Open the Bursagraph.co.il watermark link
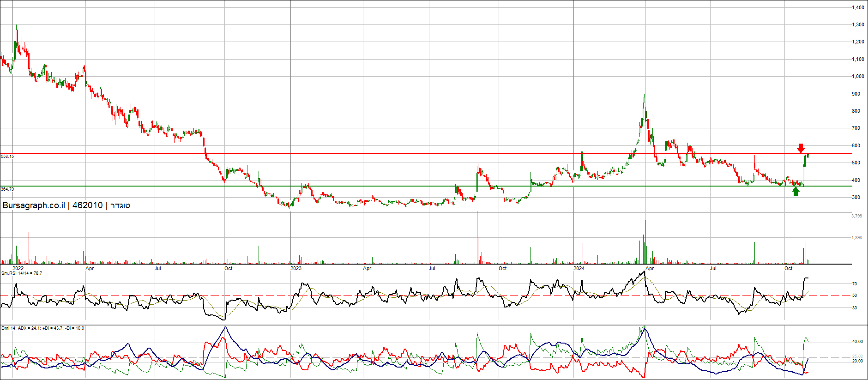 click(34, 205)
